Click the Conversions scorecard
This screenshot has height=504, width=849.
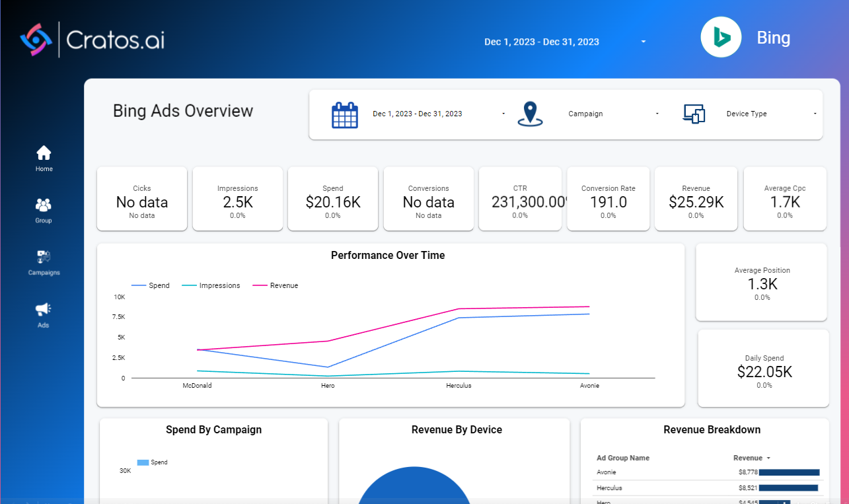click(429, 199)
